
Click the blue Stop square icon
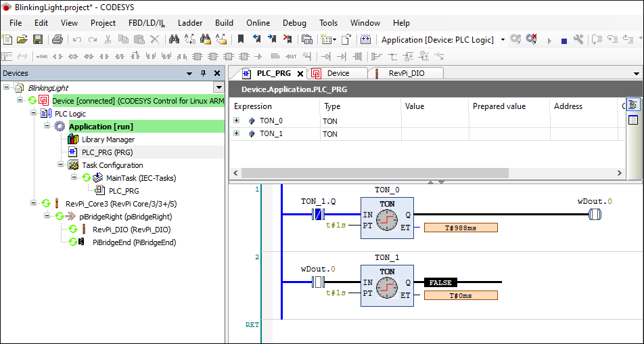click(564, 41)
